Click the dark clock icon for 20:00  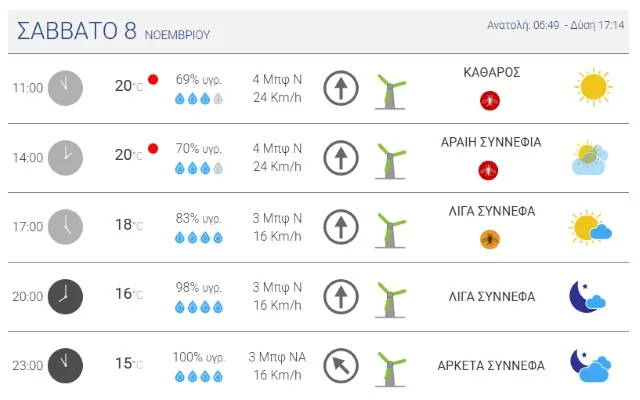pos(66,296)
